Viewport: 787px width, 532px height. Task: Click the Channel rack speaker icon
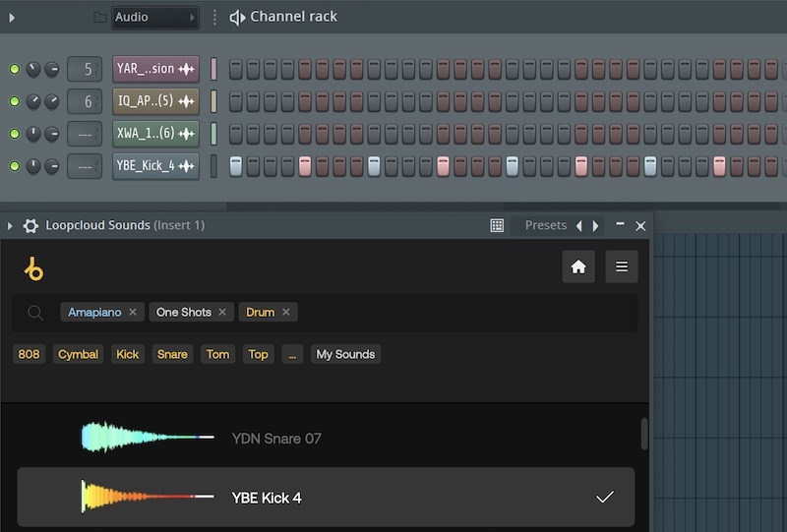(237, 18)
